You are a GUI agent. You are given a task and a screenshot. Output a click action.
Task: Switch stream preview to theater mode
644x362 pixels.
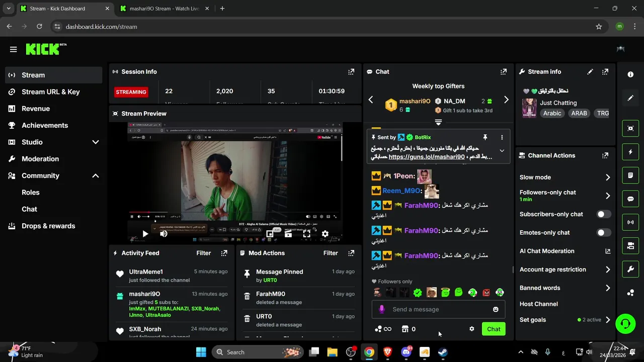[288, 234]
